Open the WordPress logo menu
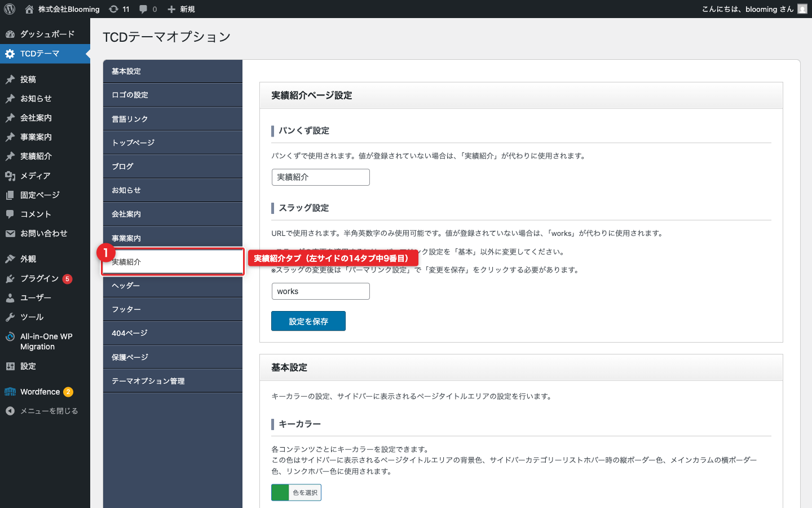The image size is (812, 508). coord(10,9)
